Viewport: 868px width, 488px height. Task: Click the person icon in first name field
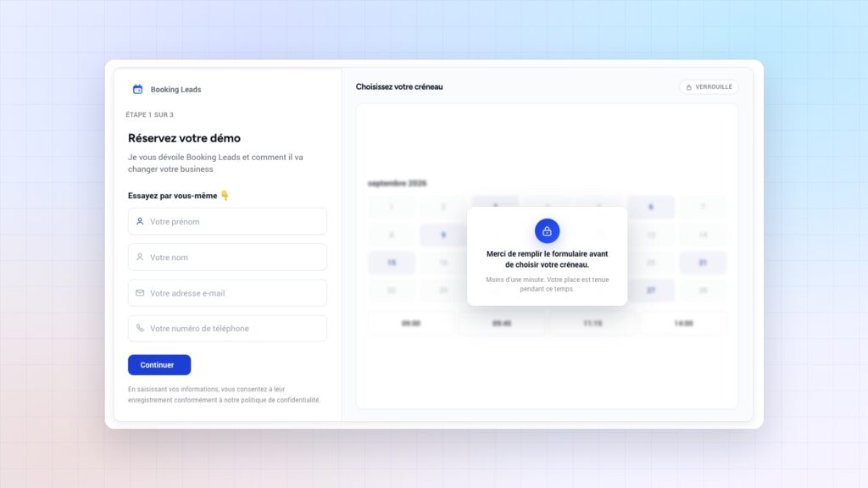(140, 221)
